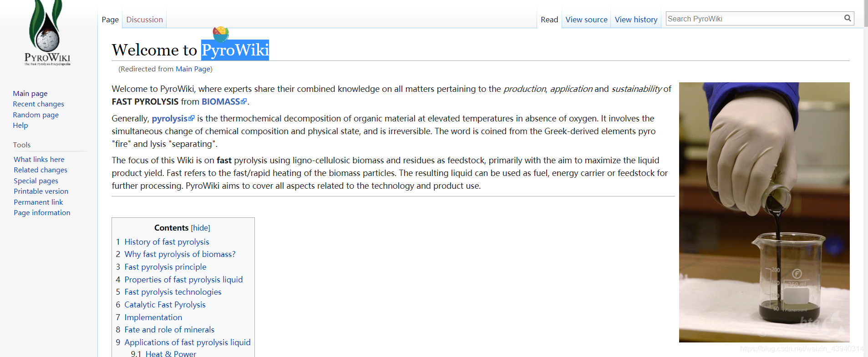Image resolution: width=868 pixels, height=357 pixels.
Task: Follow the pyrolysis external link
Action: pos(169,119)
